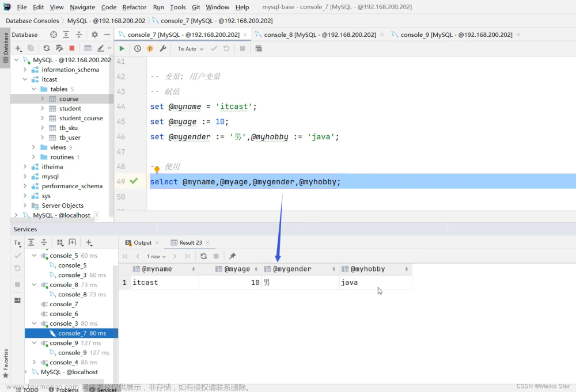Image resolution: width=576 pixels, height=392 pixels.
Task: Open the Tx: Auto transaction mode dropdown
Action: (x=191, y=49)
